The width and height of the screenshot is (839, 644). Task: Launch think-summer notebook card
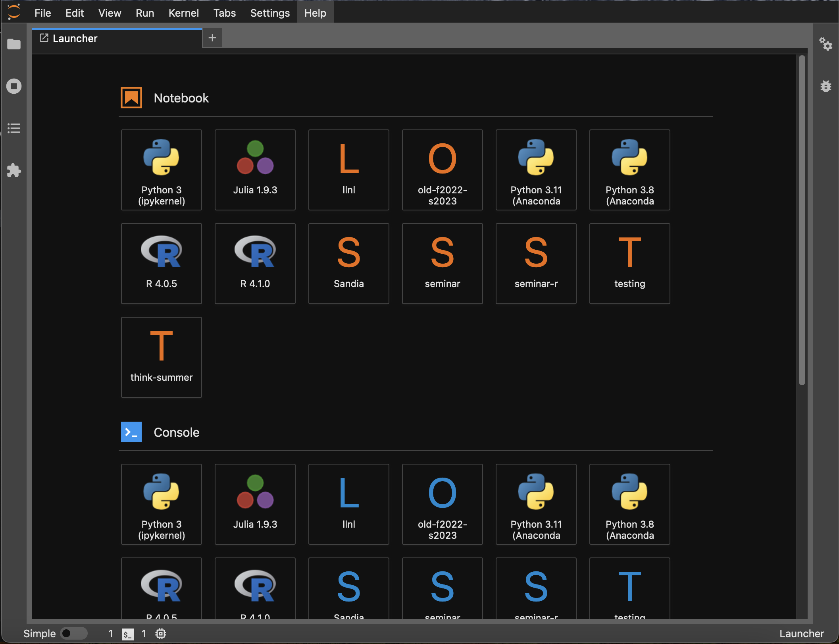[161, 357]
